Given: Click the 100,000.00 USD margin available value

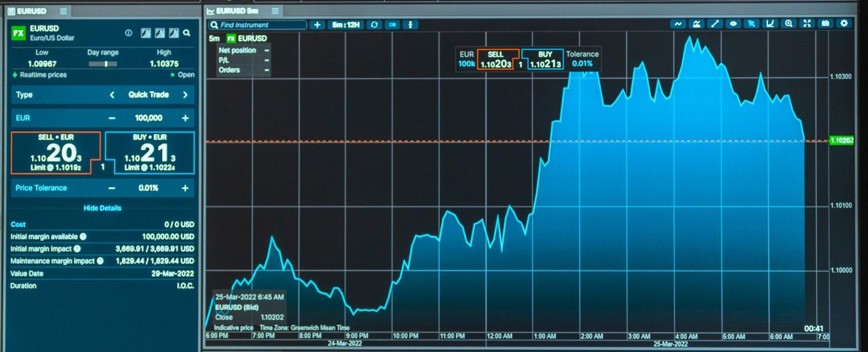Looking at the screenshot, I should click(x=168, y=236).
